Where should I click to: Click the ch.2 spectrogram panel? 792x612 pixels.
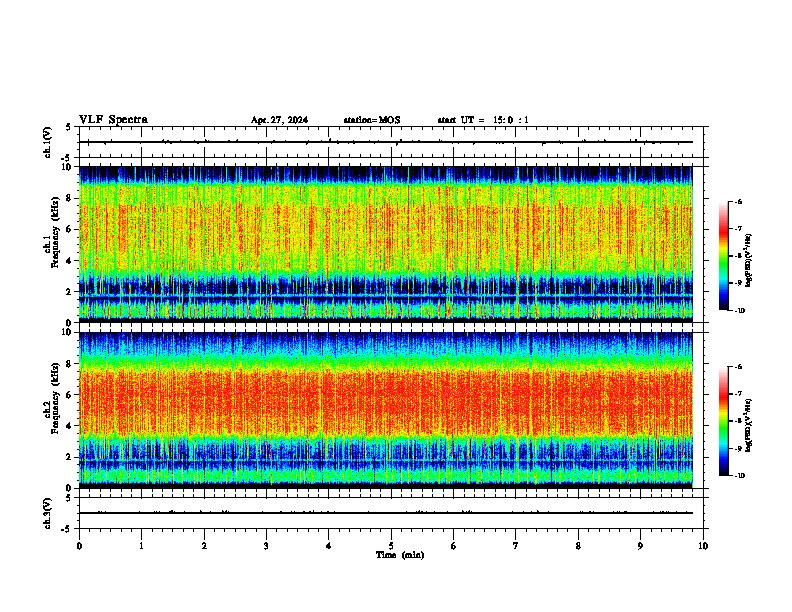point(386,410)
